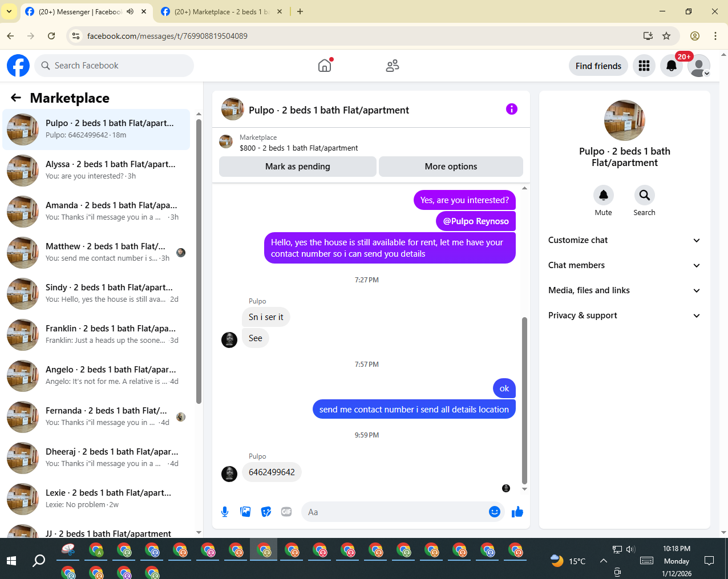
Task: Open More options for the listing
Action: coord(451,167)
